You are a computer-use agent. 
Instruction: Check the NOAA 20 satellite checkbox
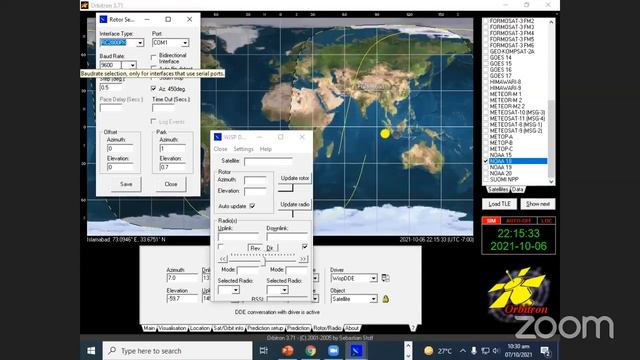tap(485, 173)
